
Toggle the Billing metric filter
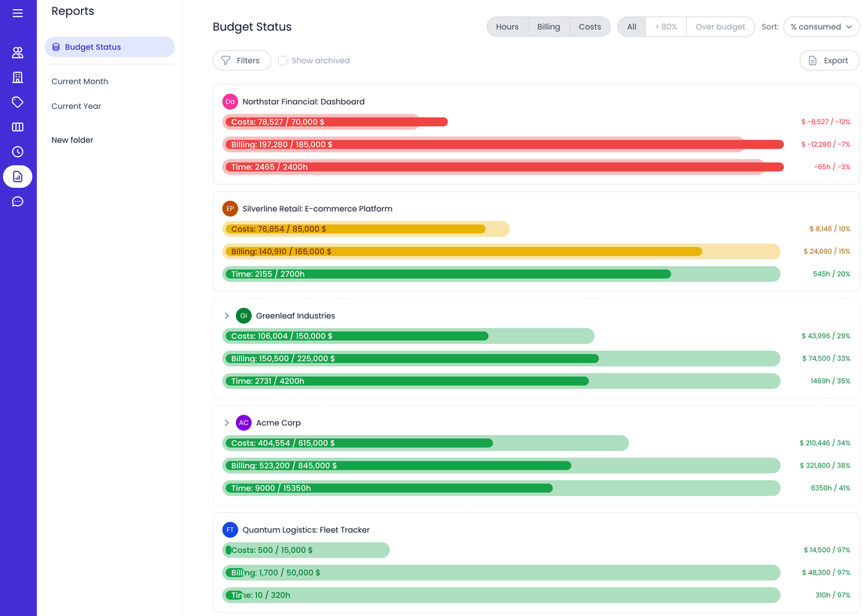coord(548,27)
